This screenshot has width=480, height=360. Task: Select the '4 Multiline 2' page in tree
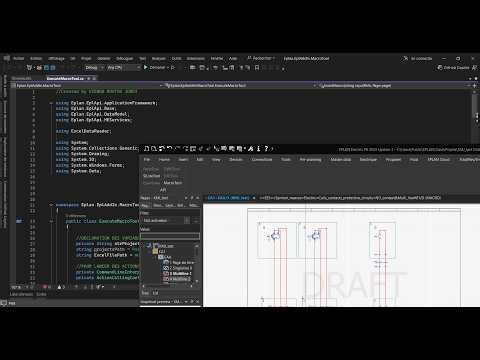coord(178,279)
